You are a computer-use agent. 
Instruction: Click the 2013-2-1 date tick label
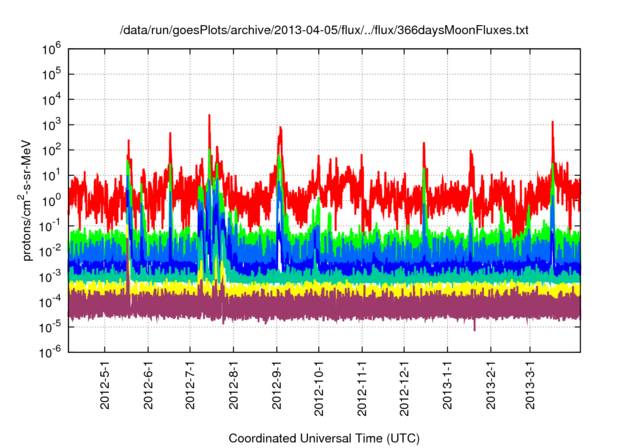(490, 385)
